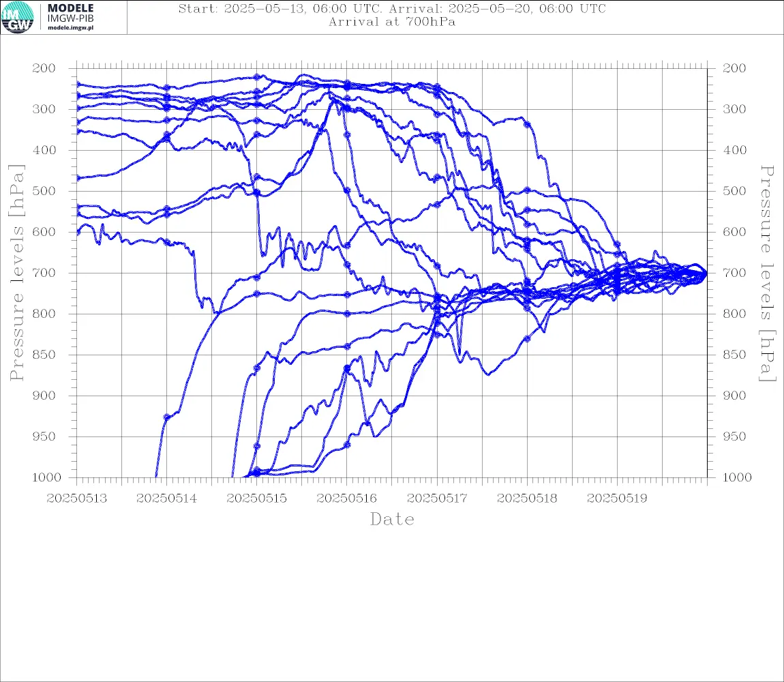Click the 20250515 date label
Viewport: 784px width, 682px height.
click(256, 499)
